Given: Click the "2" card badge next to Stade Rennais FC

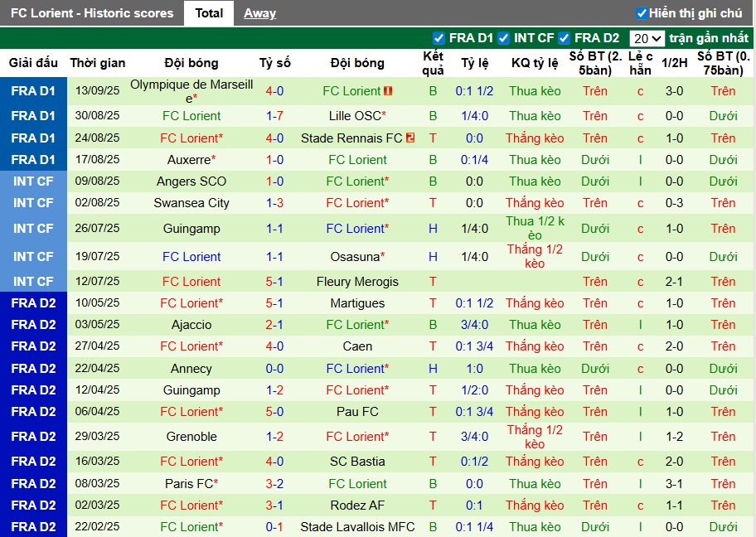Looking at the screenshot, I should click(410, 138).
